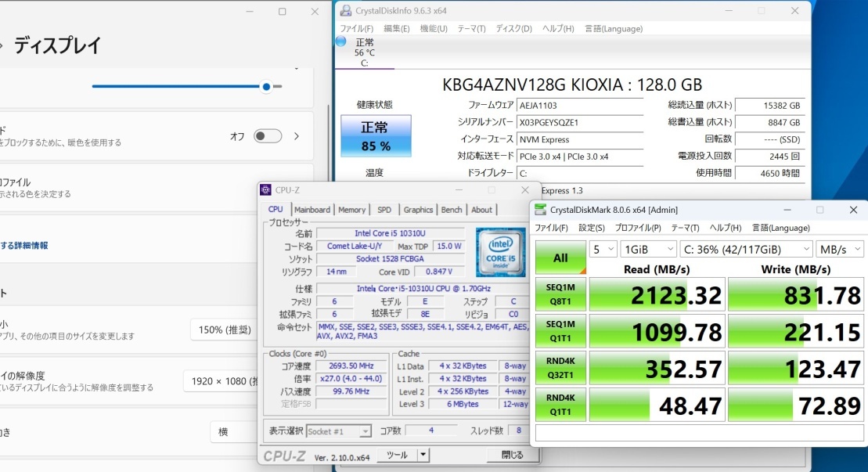
Task: Switch to the Memory tab in CPU-Z
Action: [x=351, y=210]
